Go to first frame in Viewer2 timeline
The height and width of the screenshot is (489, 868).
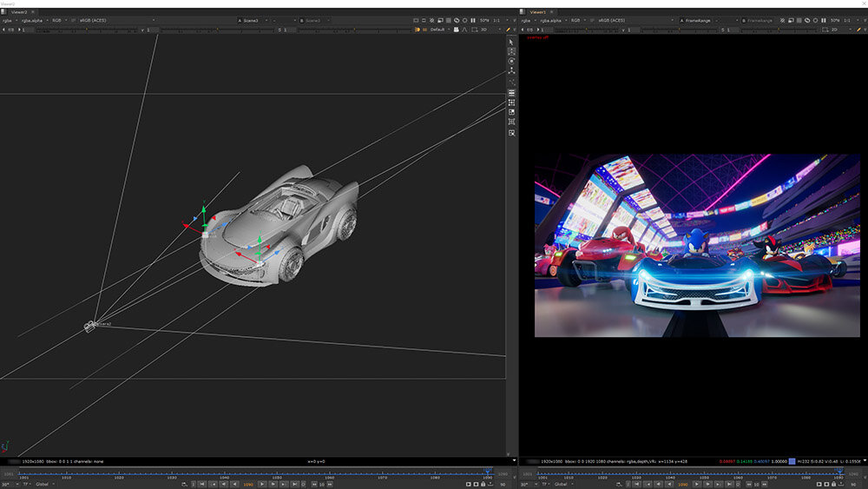tap(202, 484)
